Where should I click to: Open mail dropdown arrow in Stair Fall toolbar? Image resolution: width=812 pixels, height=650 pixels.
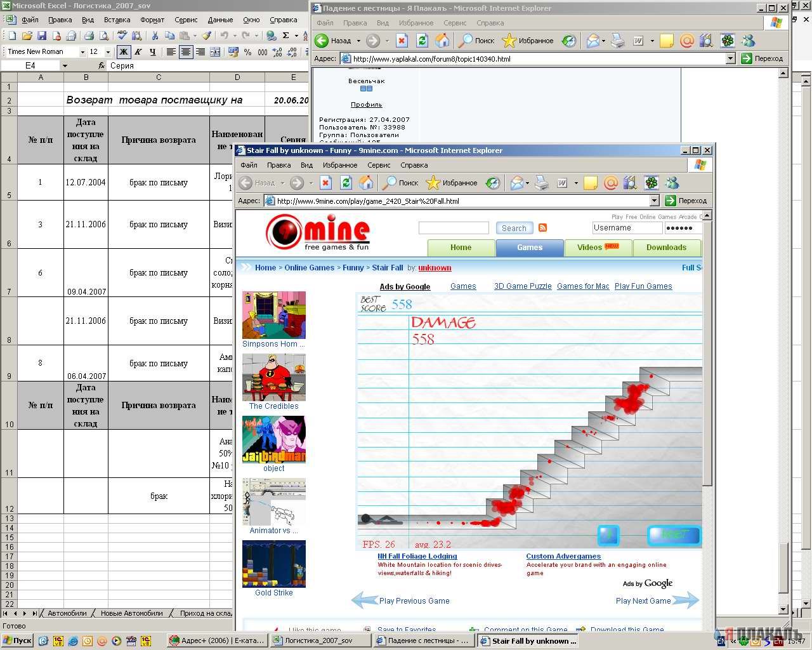coord(528,183)
